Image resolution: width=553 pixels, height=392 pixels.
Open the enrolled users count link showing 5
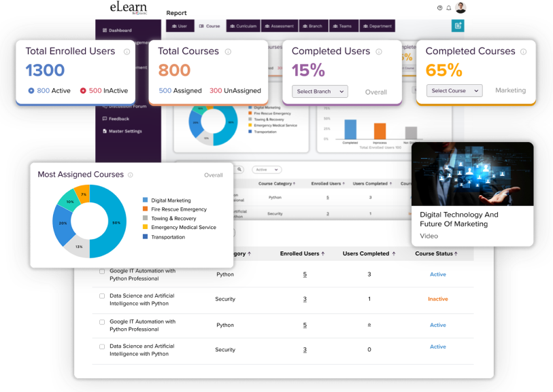305,275
